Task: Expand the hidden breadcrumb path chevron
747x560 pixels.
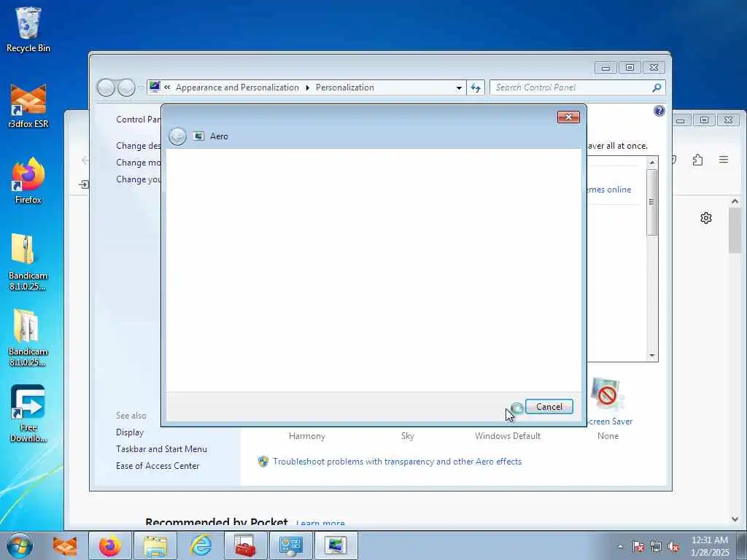Action: pyautogui.click(x=167, y=87)
